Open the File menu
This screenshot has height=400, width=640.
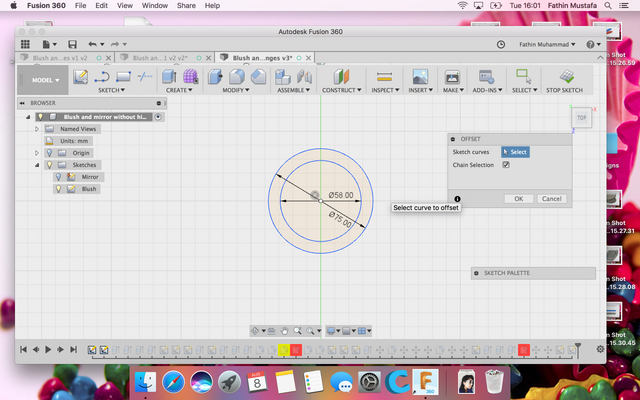point(80,5)
